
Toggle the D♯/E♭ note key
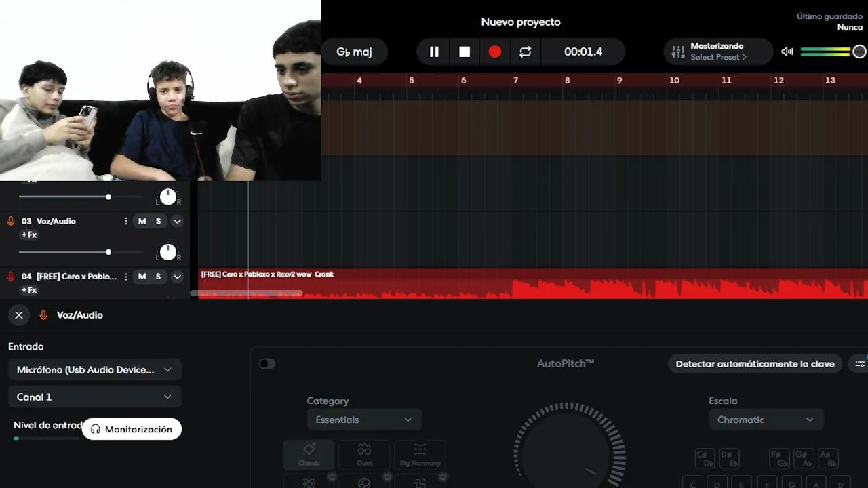(x=730, y=459)
